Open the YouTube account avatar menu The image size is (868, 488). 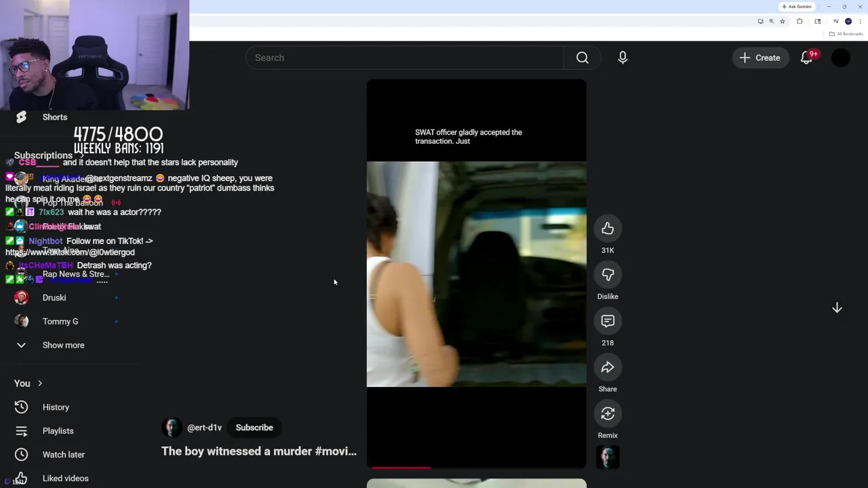(840, 58)
